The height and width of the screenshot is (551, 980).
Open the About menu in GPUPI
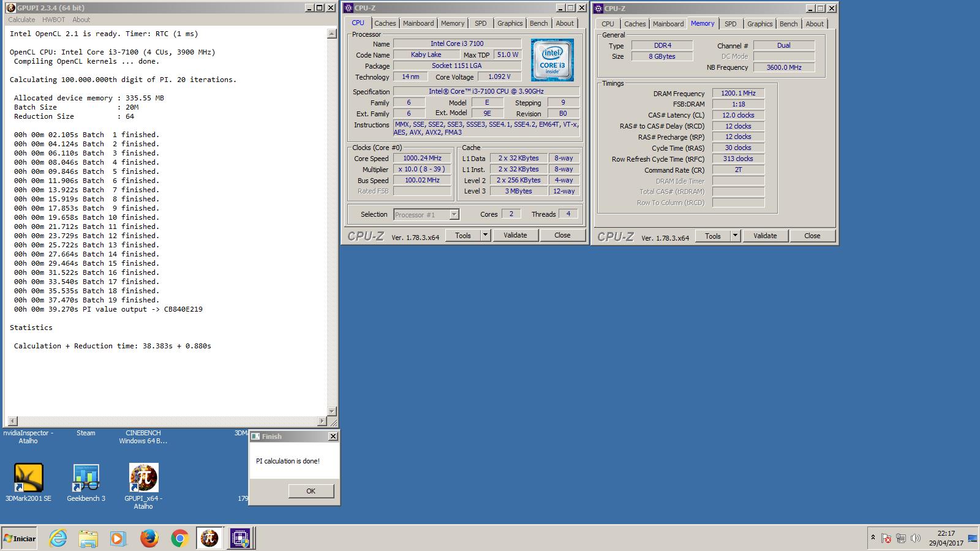(81, 20)
